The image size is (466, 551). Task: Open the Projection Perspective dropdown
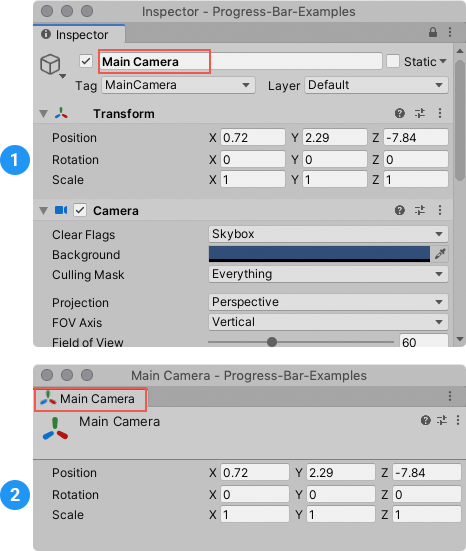pos(328,302)
